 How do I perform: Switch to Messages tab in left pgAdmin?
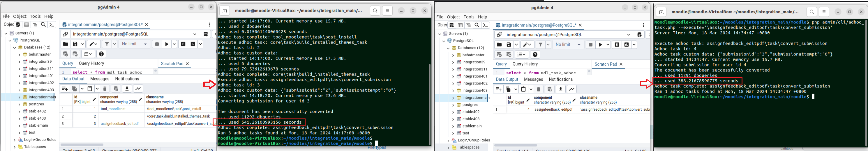click(x=100, y=79)
